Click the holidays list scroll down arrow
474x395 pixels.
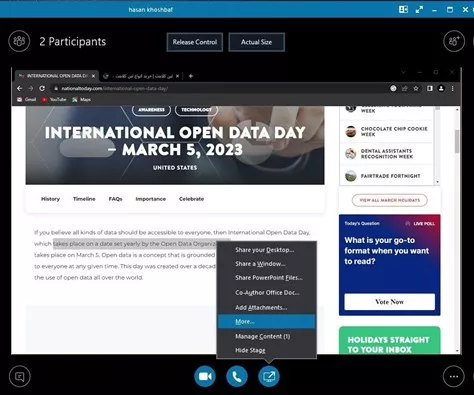point(437,182)
